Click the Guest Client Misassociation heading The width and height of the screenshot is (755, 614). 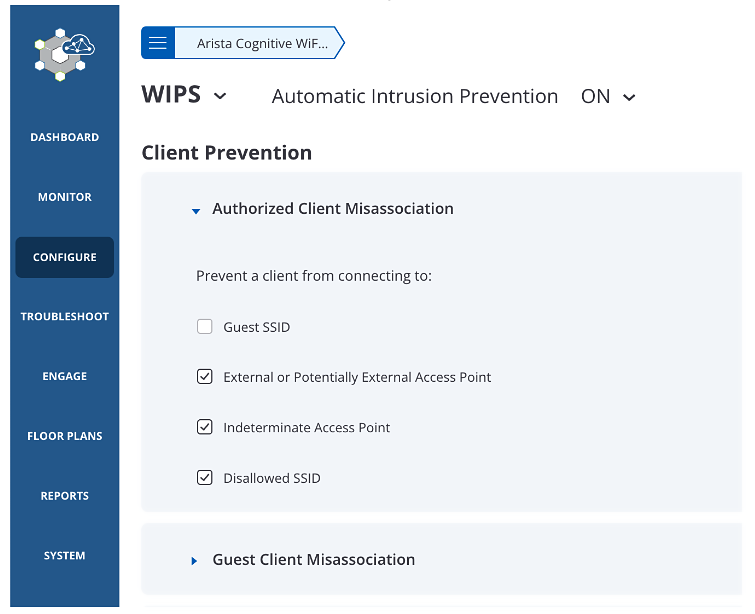314,560
